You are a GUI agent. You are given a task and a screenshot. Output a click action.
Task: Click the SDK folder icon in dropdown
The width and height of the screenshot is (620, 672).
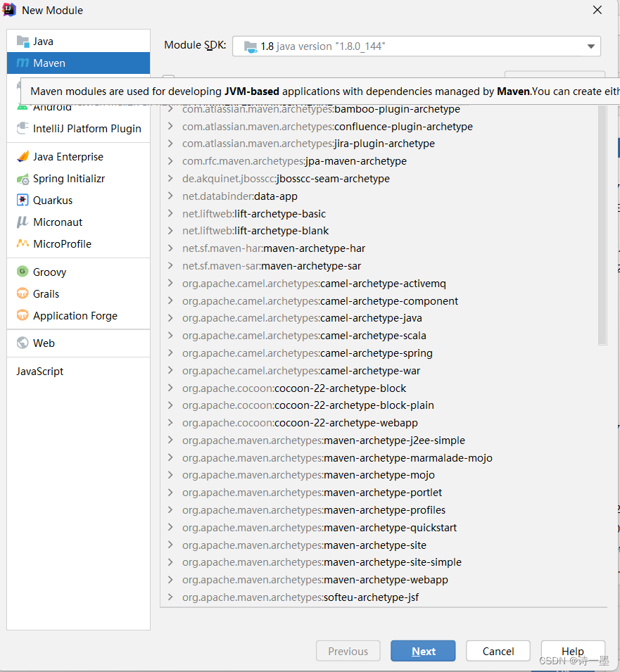pos(251,46)
